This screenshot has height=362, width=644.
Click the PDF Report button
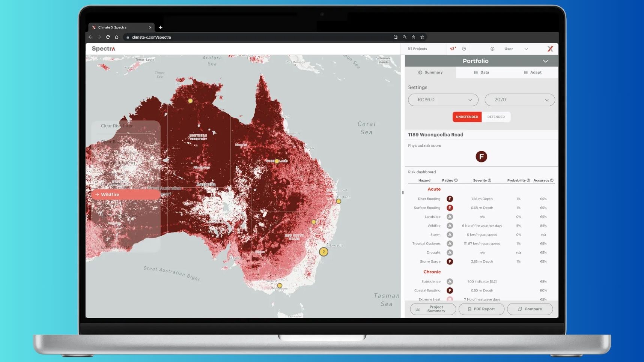click(481, 309)
